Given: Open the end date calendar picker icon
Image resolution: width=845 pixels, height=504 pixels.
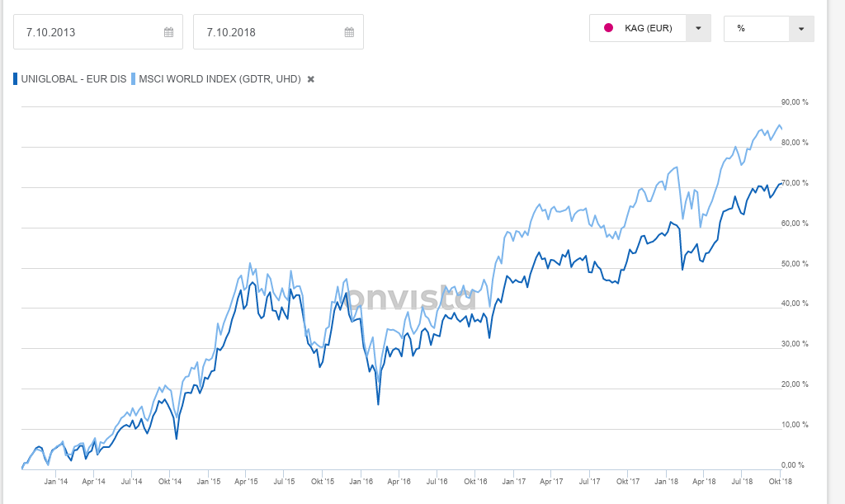Looking at the screenshot, I should tap(349, 32).
